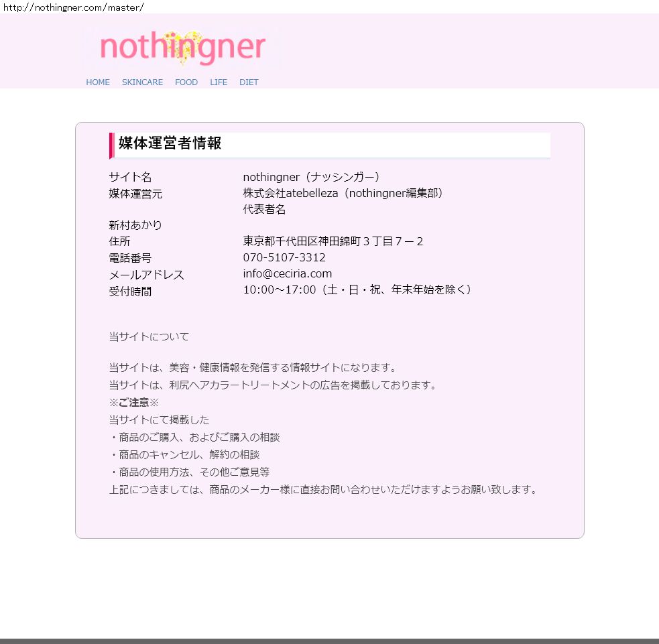This screenshot has height=644, width=659.
Task: Click the page URL text at top
Action: tap(73, 7)
